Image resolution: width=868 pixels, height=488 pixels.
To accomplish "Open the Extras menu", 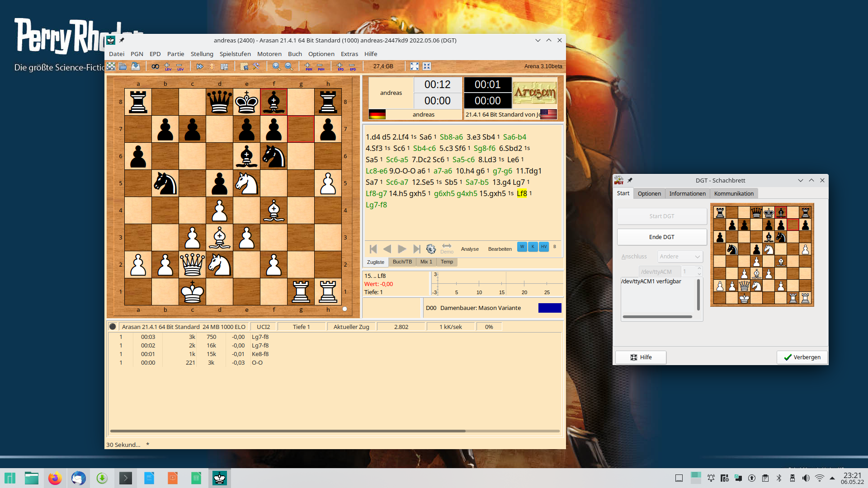I will 349,54.
